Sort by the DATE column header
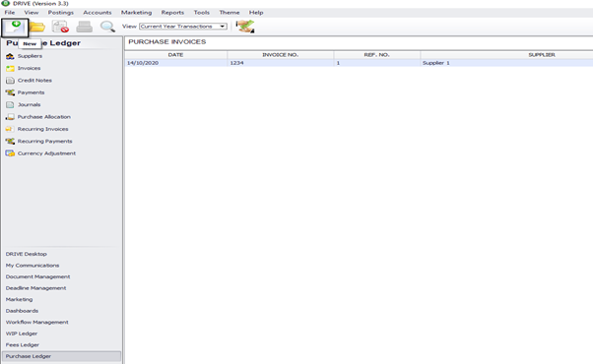Image resolution: width=593 pixels, height=364 pixels. 176,55
